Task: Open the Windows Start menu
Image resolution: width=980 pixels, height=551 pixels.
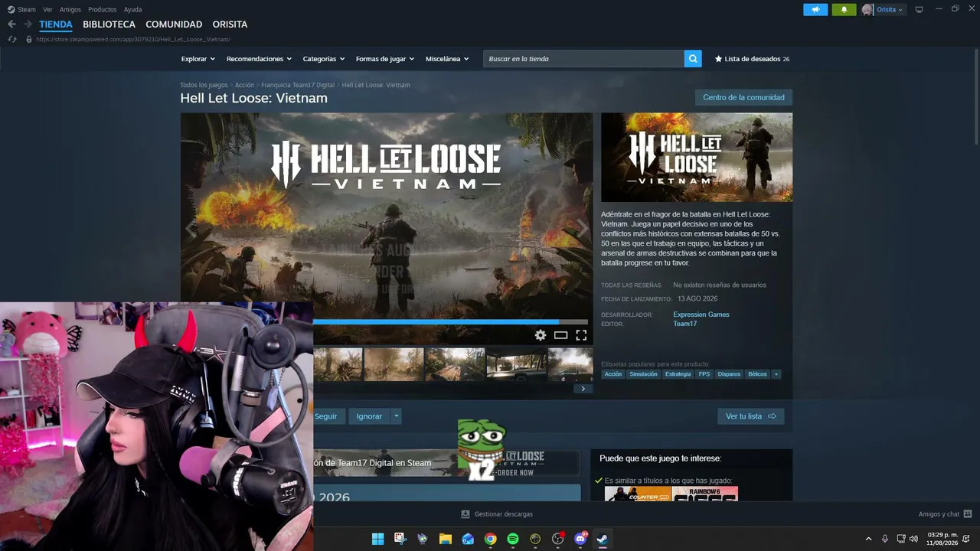Action: point(377,539)
